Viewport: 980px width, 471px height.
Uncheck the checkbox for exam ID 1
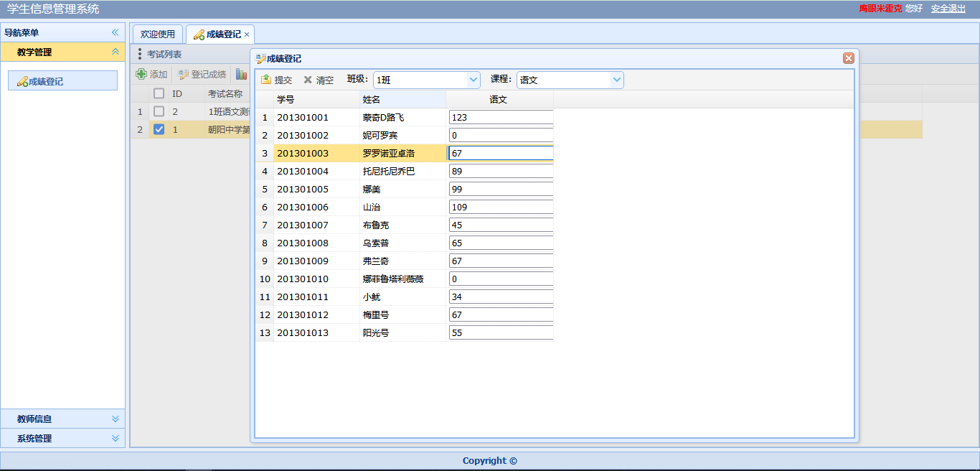[159, 129]
